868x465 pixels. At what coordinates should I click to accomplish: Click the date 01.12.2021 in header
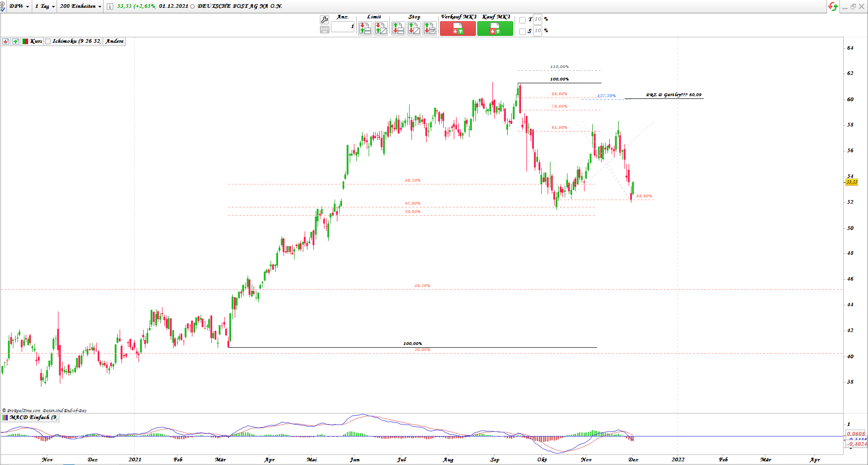pyautogui.click(x=174, y=6)
